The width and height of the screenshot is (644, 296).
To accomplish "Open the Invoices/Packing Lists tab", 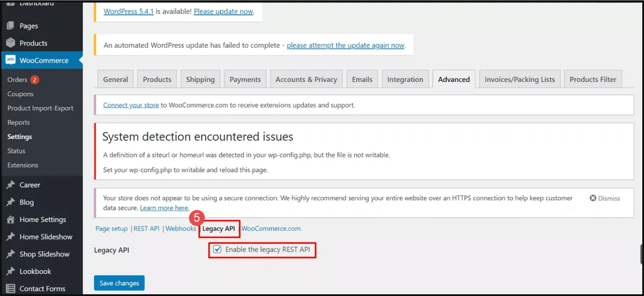I will click(x=519, y=79).
